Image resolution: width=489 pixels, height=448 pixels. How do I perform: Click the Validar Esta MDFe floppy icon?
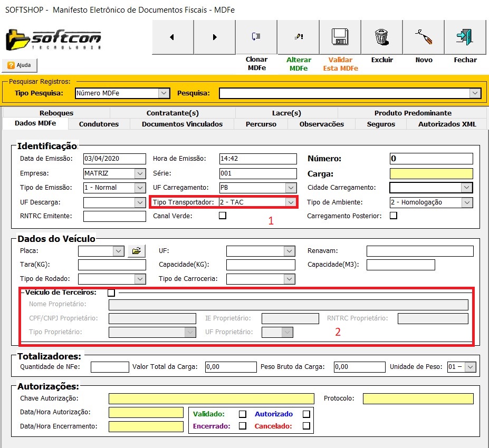point(340,37)
